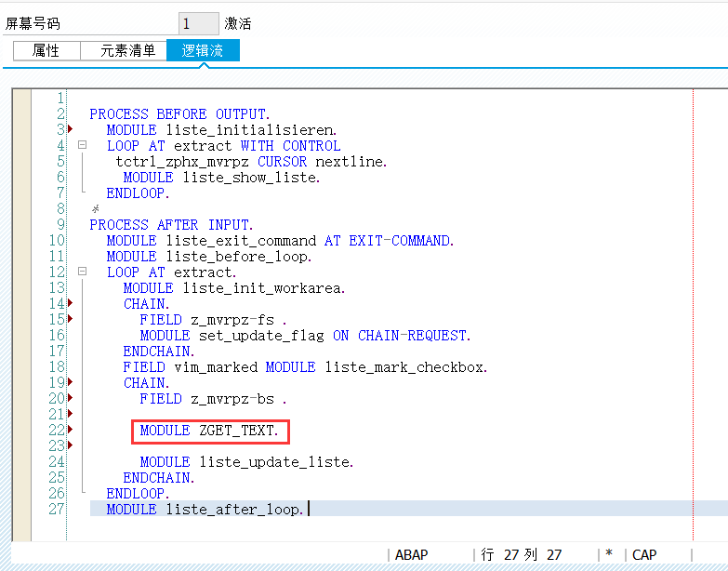Click tctrl_zphx_mvrpz CURSOR nextline text
728x571 pixels.
point(251,162)
